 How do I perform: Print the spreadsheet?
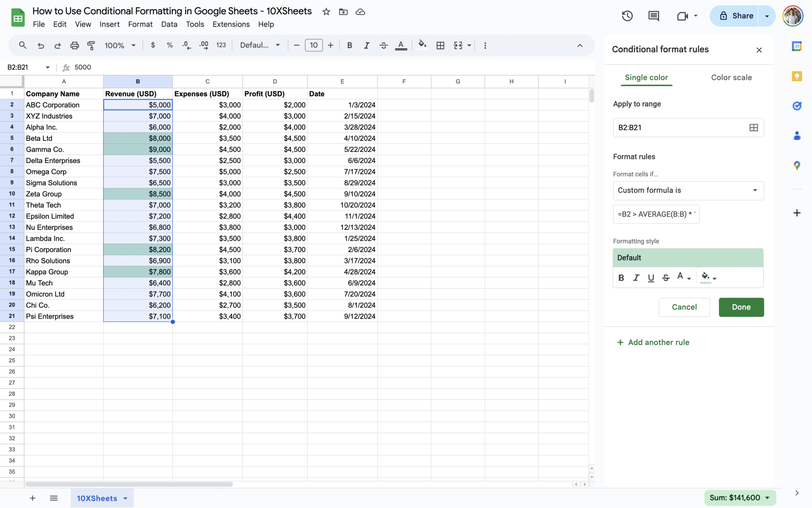click(x=75, y=45)
